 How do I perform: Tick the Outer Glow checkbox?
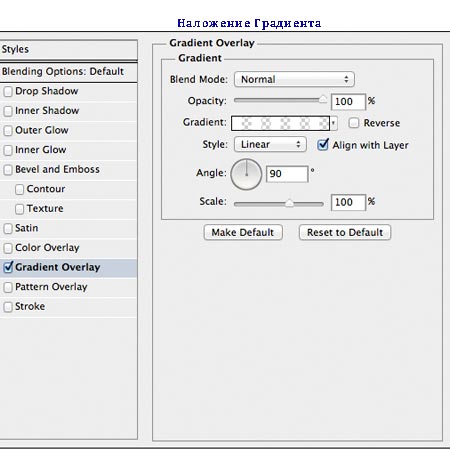click(8, 130)
